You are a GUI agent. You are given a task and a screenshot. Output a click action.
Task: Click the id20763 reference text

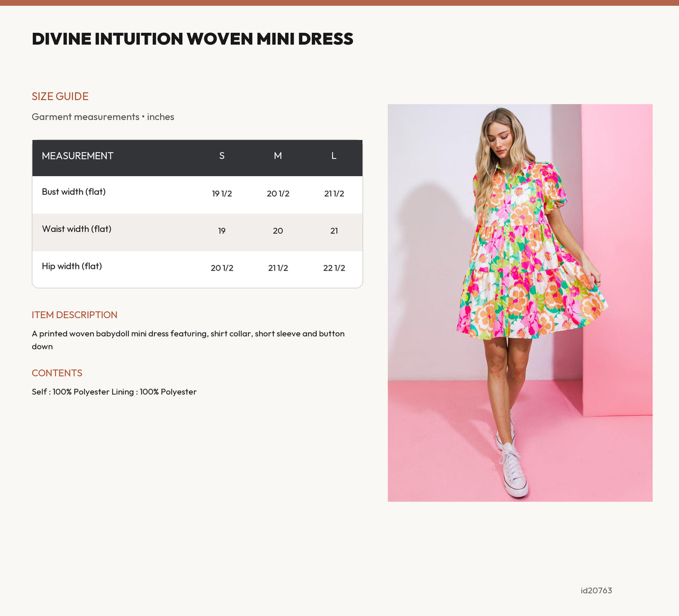[596, 591]
